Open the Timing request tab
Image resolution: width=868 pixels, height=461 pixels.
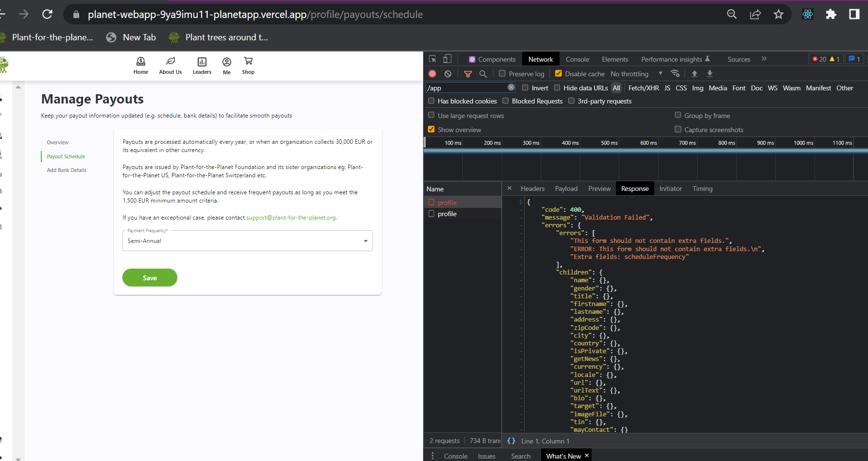pos(702,188)
